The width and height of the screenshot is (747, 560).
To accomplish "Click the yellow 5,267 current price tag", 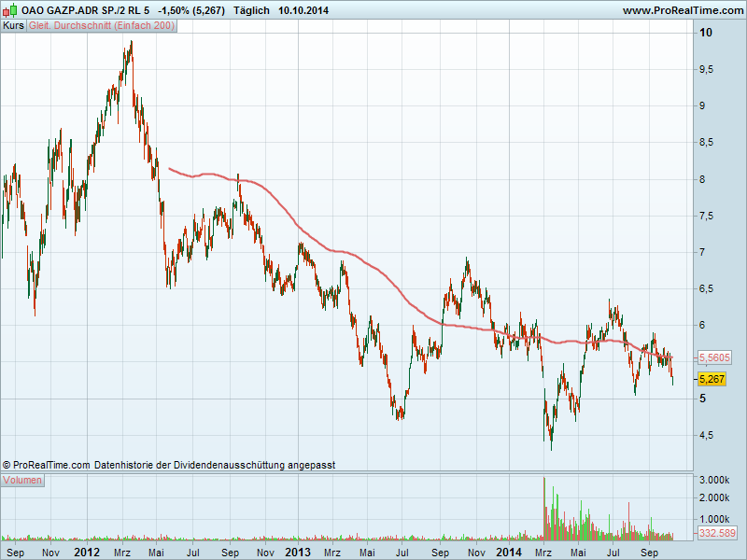I will coord(712,380).
